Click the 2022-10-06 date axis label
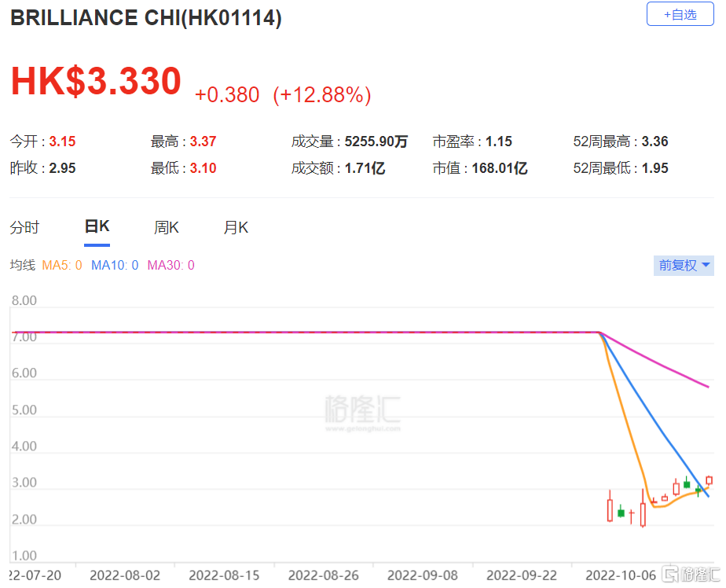Viewport: 726px width, 588px height. coord(621,575)
